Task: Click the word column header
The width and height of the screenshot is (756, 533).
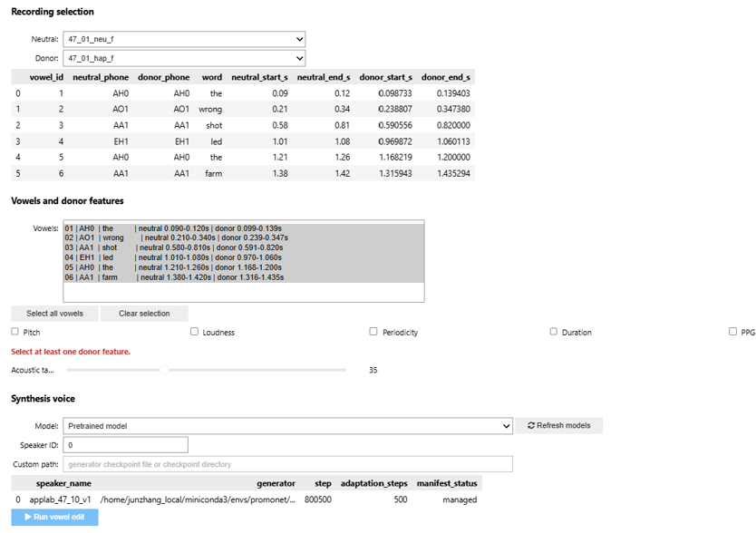Action: (x=212, y=77)
